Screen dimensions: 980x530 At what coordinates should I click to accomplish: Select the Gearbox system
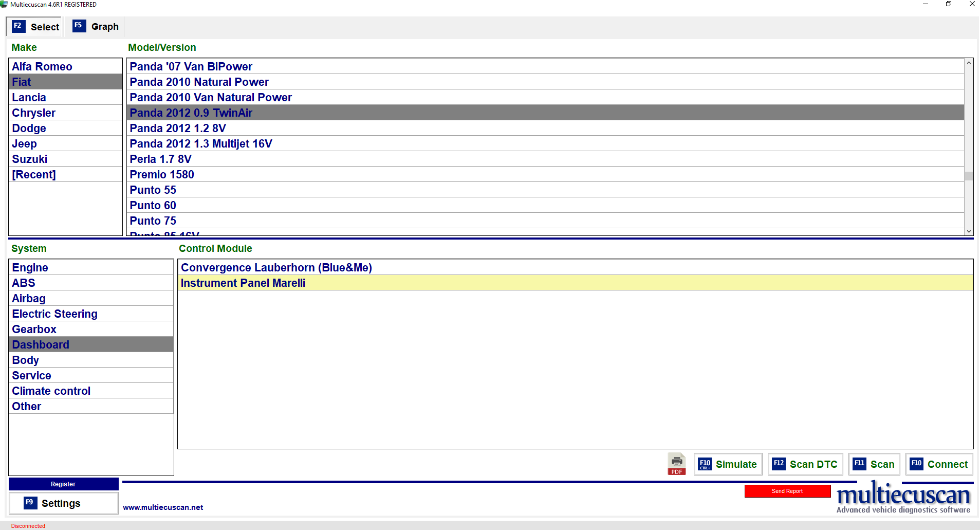point(91,329)
